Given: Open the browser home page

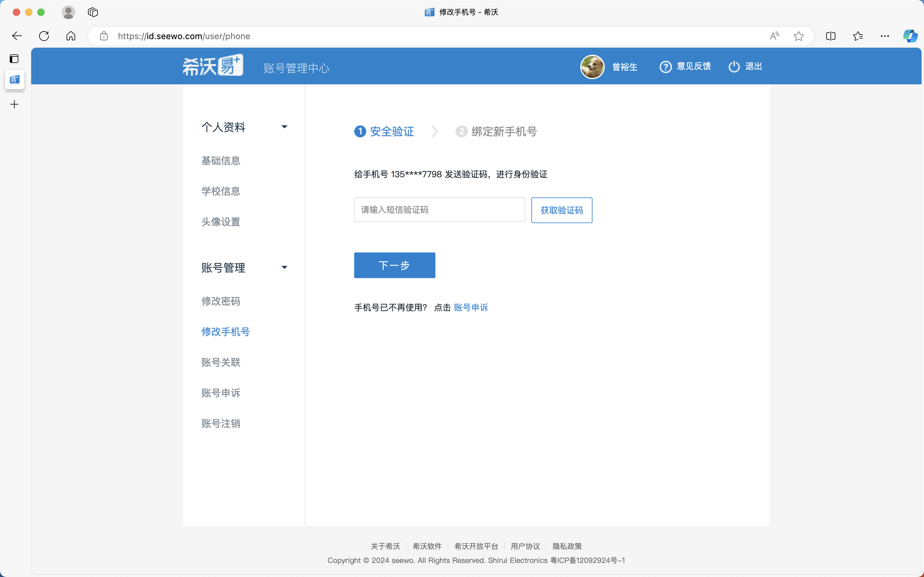Looking at the screenshot, I should click(71, 36).
